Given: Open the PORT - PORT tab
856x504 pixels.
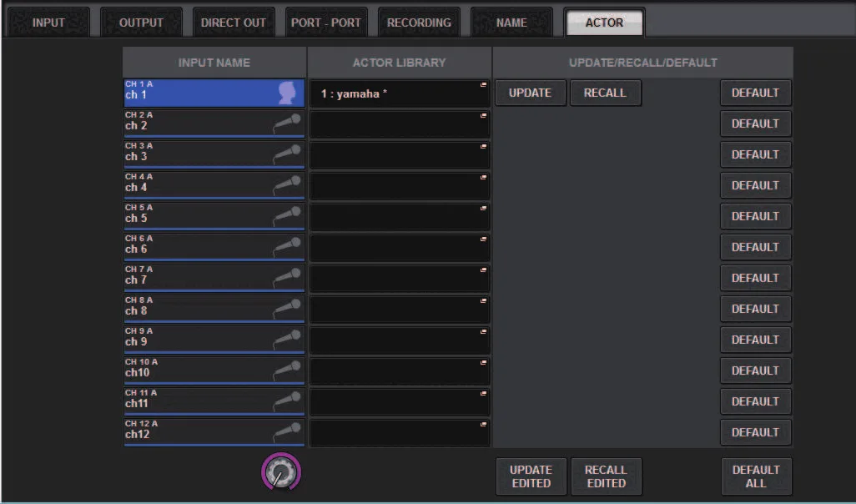Looking at the screenshot, I should pyautogui.click(x=326, y=23).
